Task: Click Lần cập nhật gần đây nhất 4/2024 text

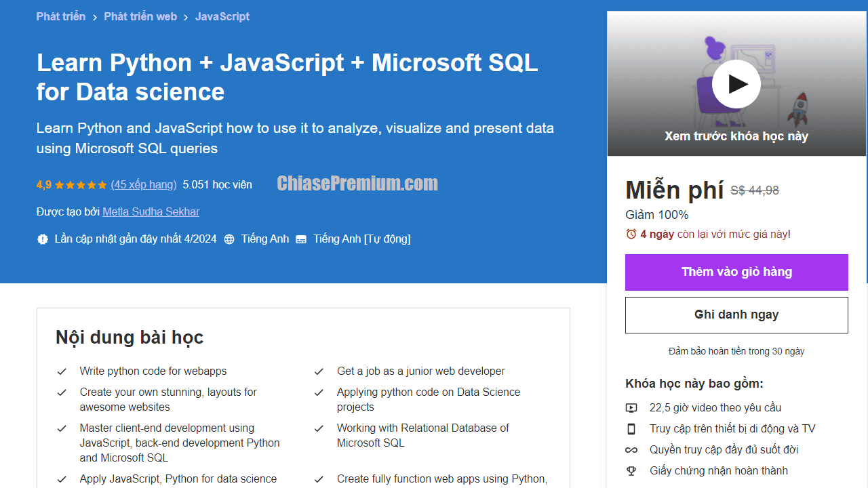Action: [x=136, y=239]
